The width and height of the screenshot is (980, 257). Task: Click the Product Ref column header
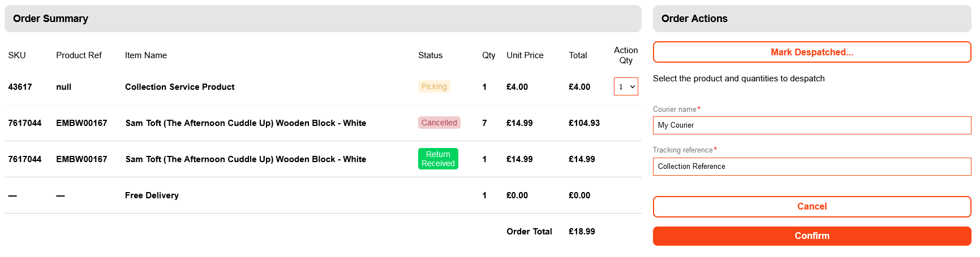click(79, 55)
